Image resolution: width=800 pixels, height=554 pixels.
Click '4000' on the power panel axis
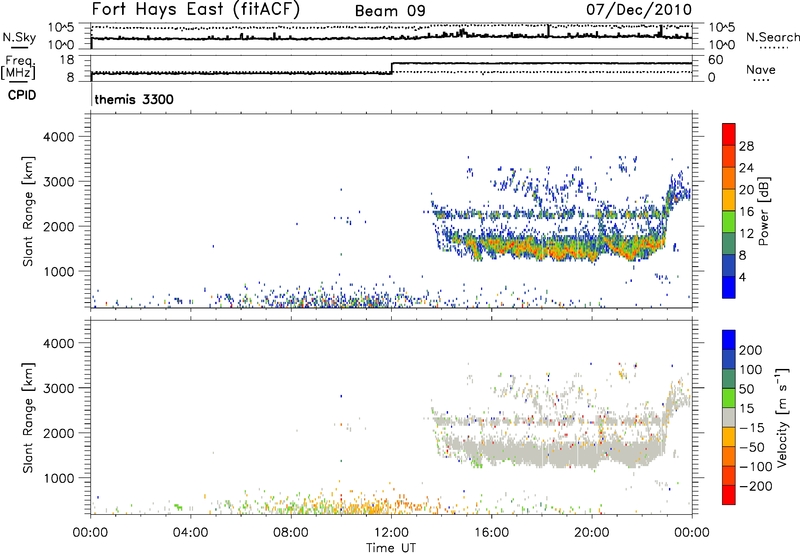(59, 137)
